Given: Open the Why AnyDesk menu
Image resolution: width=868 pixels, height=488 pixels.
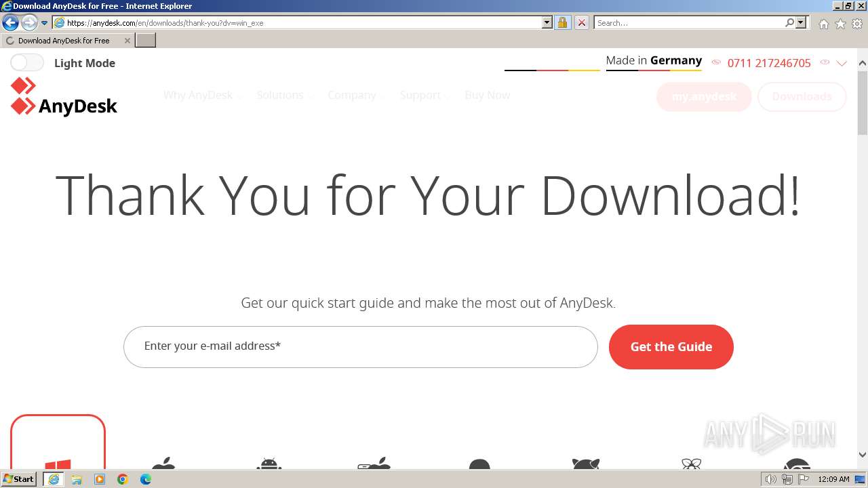Looking at the screenshot, I should 202,95.
